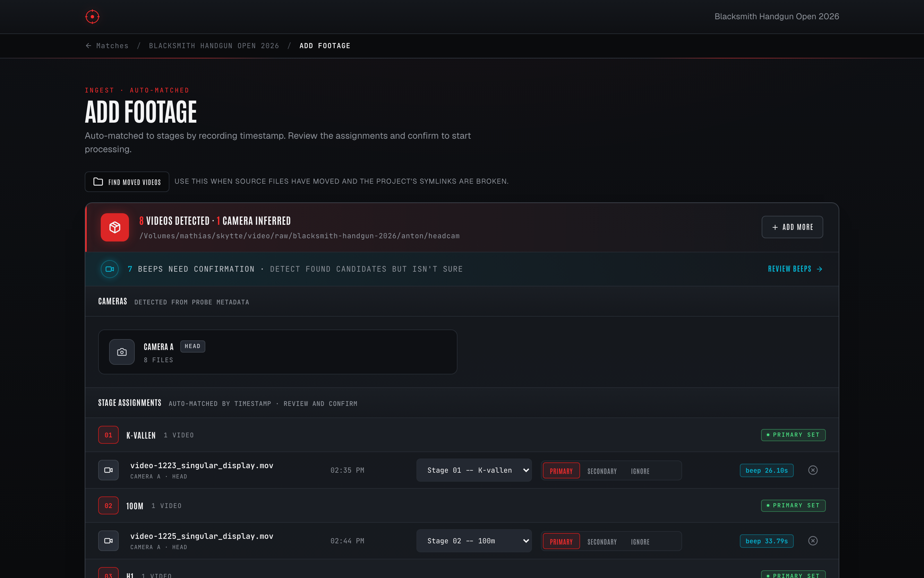This screenshot has width=924, height=578.
Task: Click the teal camera icon in beeps banner
Action: point(110,269)
